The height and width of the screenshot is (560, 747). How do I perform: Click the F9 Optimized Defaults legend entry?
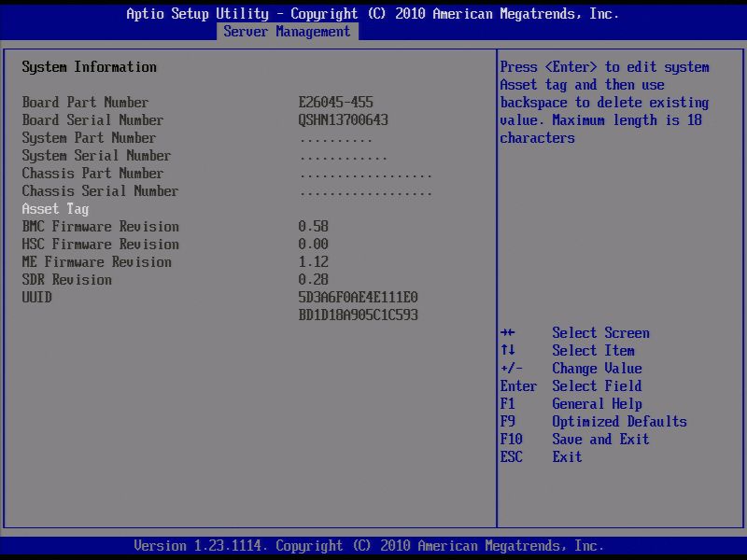click(598, 421)
